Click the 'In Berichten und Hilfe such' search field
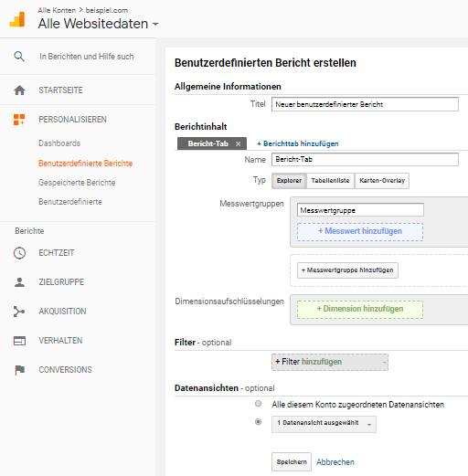The height and width of the screenshot is (476, 468). tap(87, 57)
